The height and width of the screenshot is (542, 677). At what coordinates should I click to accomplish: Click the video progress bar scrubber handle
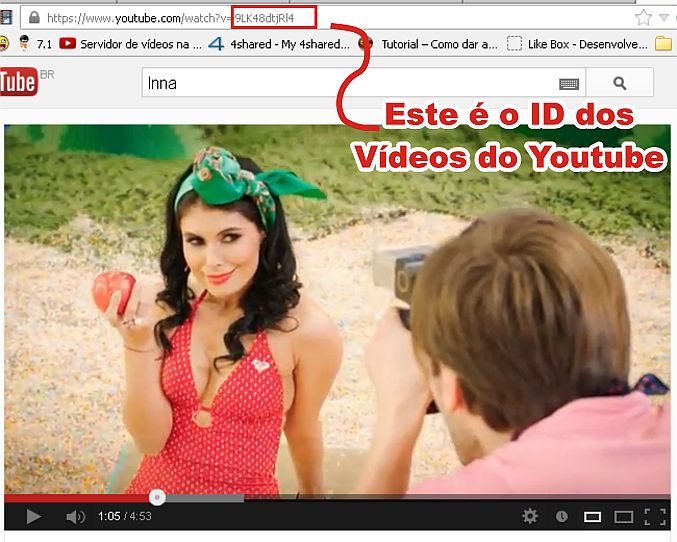157,498
